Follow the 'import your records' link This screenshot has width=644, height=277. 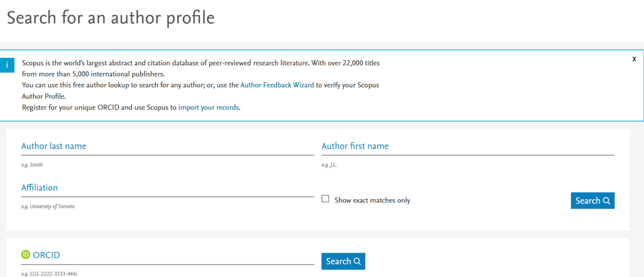pos(208,107)
